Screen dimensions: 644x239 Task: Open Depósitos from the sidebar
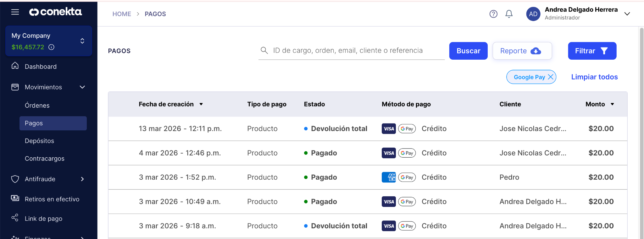click(39, 141)
